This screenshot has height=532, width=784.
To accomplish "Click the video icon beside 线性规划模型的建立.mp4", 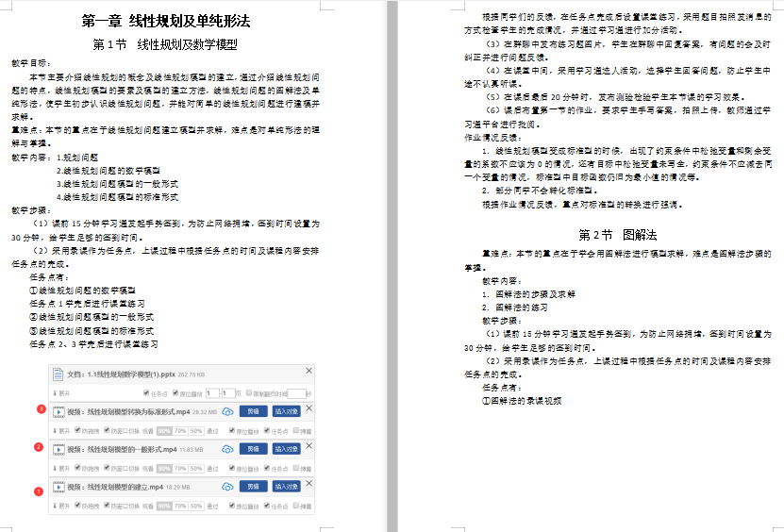I will 58,487.
